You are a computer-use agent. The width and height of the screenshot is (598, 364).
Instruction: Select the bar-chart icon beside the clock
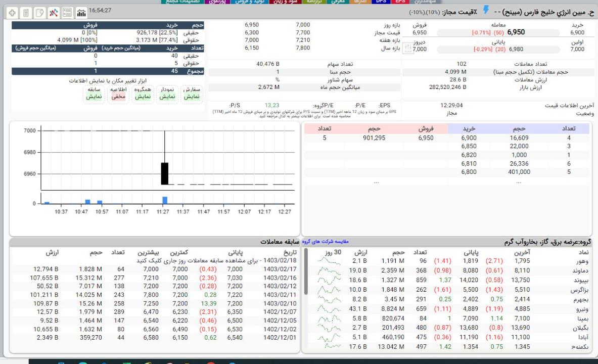80,11
